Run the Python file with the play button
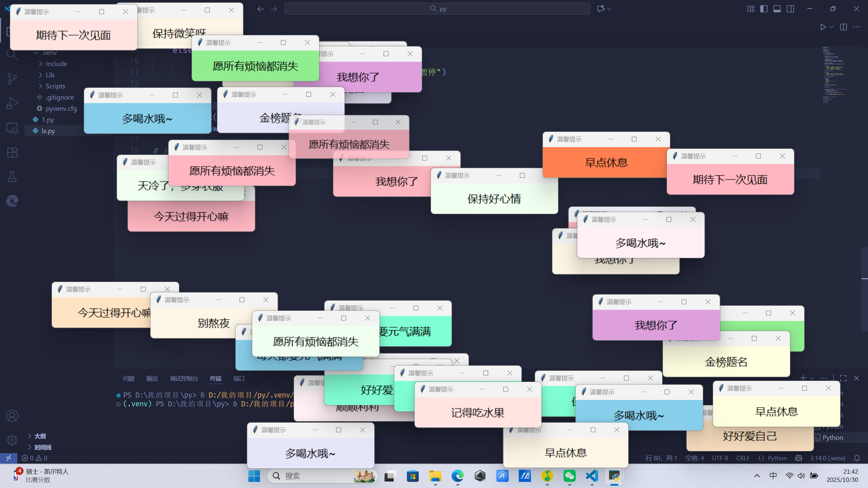Screen dimensions: 868x488 (x=823, y=27)
